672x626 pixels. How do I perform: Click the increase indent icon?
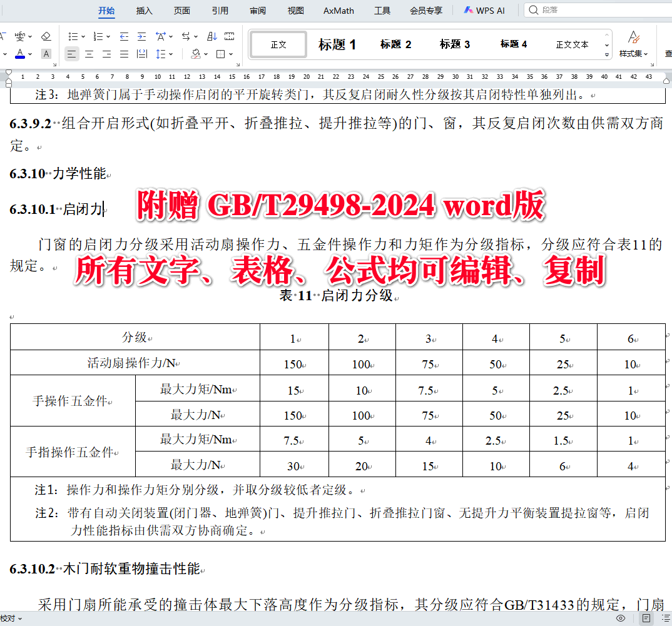tap(141, 36)
